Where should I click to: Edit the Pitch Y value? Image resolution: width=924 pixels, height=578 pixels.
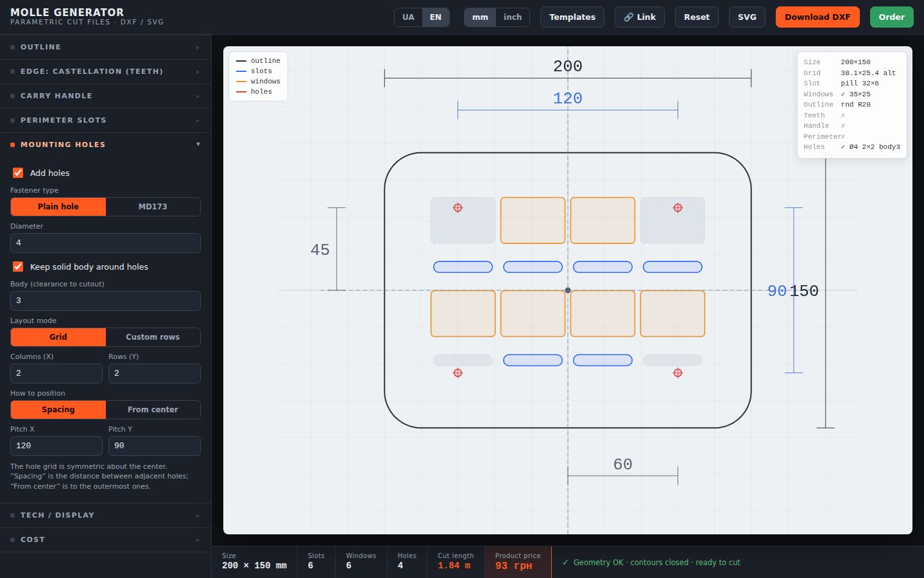pyautogui.click(x=155, y=446)
